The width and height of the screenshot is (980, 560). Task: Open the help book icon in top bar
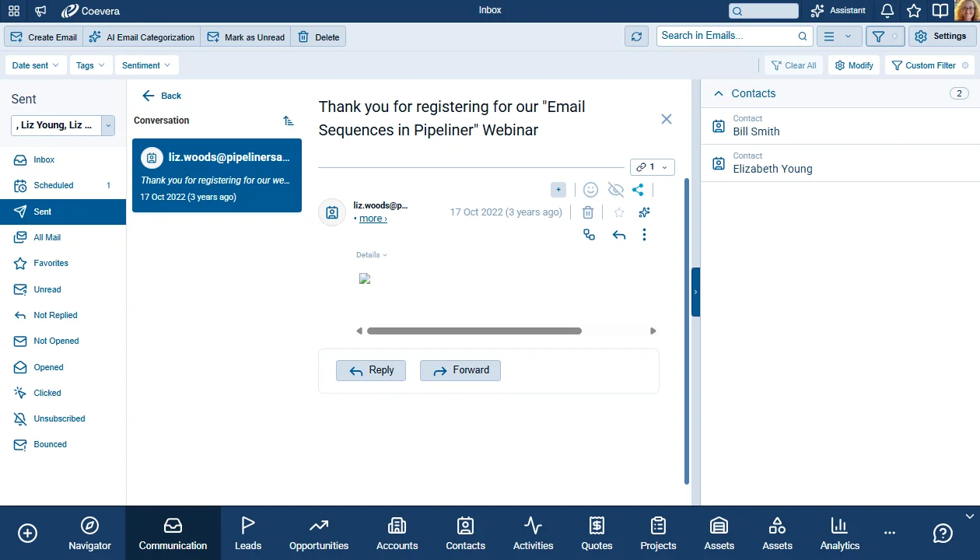tap(940, 11)
